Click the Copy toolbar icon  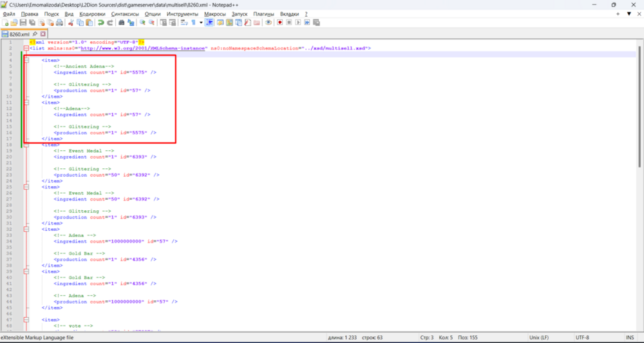(80, 23)
